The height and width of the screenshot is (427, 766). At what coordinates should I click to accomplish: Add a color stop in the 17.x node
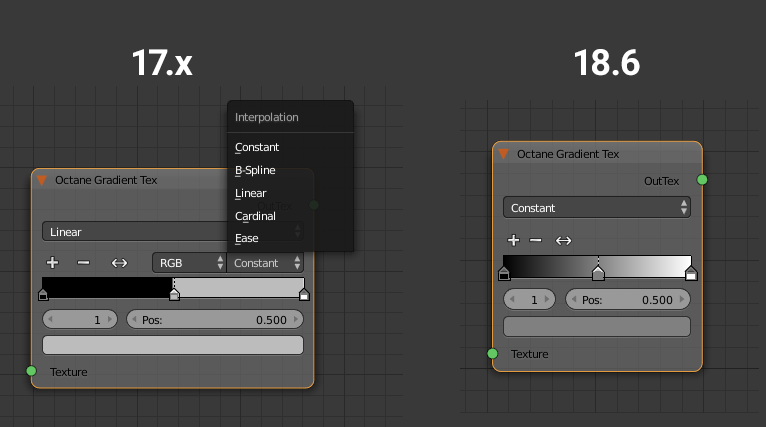click(x=52, y=263)
